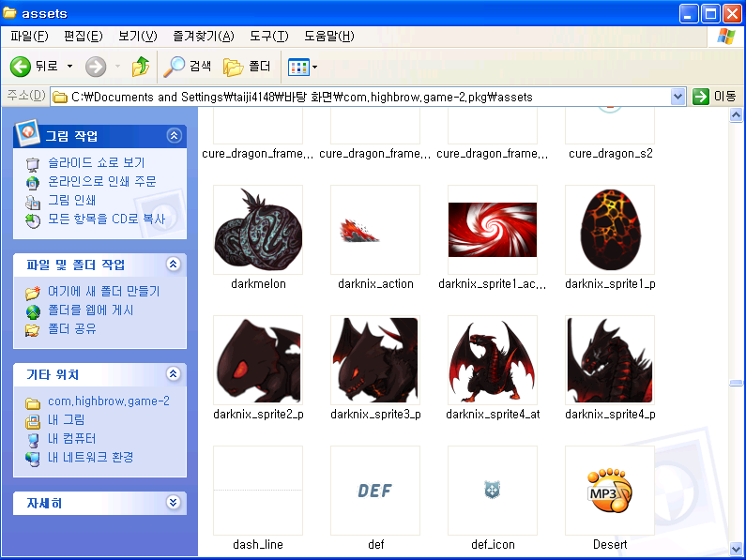Select the darkmelon thumbnail
The image size is (746, 560).
click(258, 230)
